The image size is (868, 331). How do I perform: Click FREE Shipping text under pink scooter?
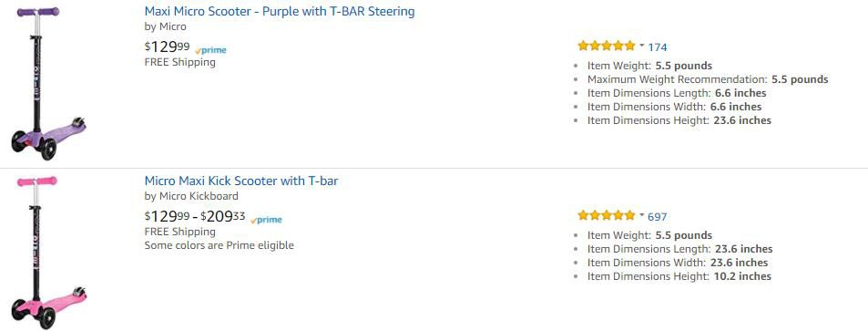180,232
